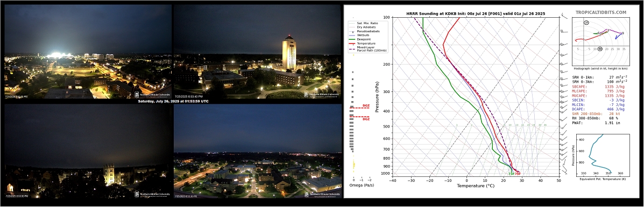644x207 pixels.
Task: Select the Dewpoint legend entry
Action: tap(362, 39)
